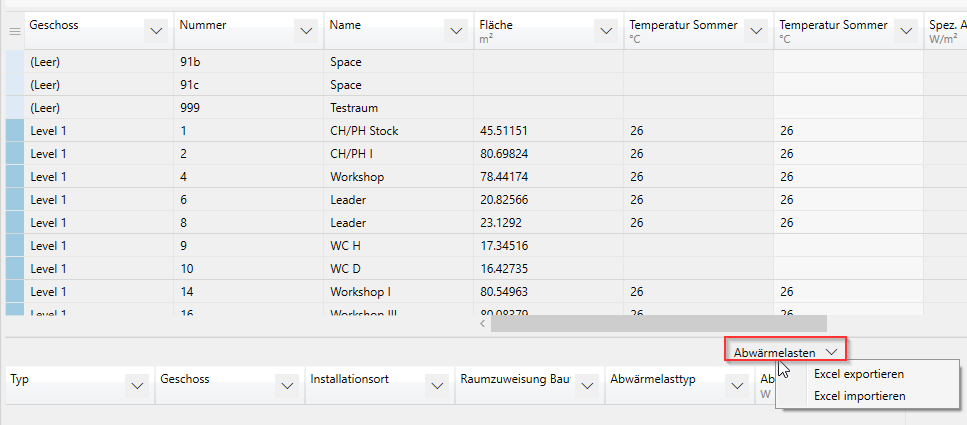The height and width of the screenshot is (425, 967).
Task: Click the name cell 'WC D'
Action: pyautogui.click(x=398, y=269)
